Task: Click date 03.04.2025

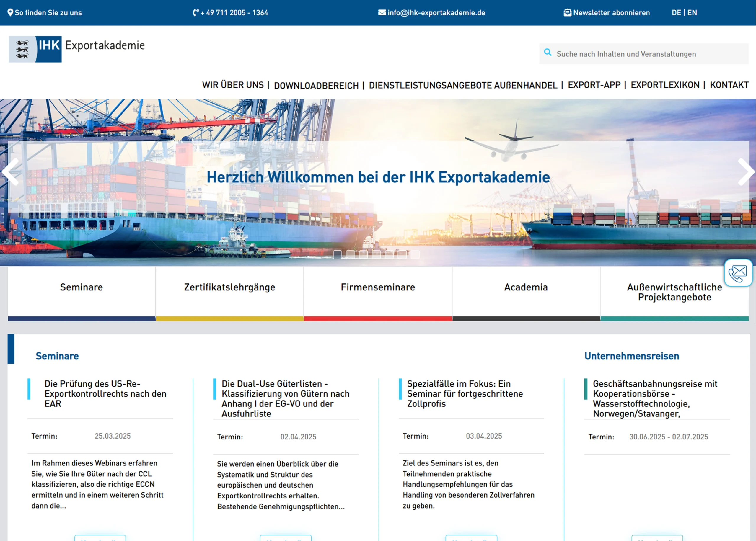Action: [x=484, y=436]
